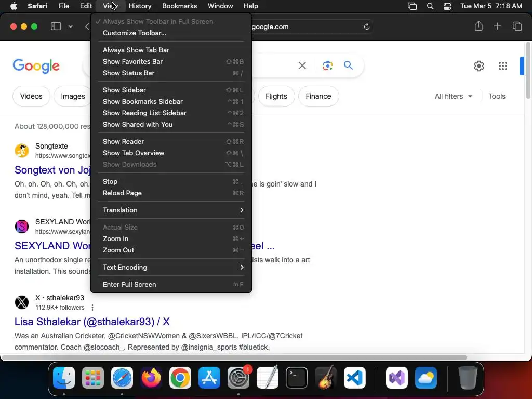Open the All filters dropdown

tap(453, 96)
